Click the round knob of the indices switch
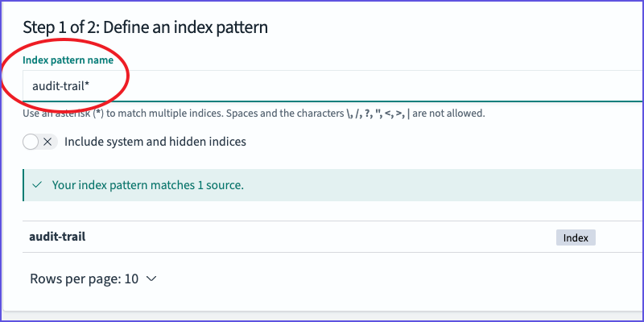 tap(31, 142)
